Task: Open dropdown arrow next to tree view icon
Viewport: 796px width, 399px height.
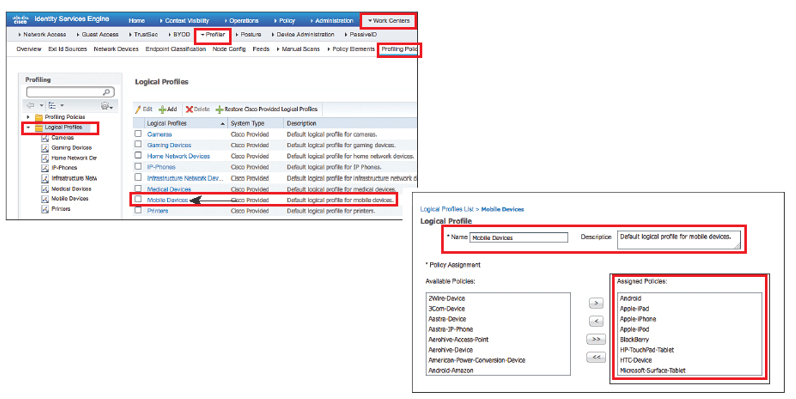Action: coord(62,106)
